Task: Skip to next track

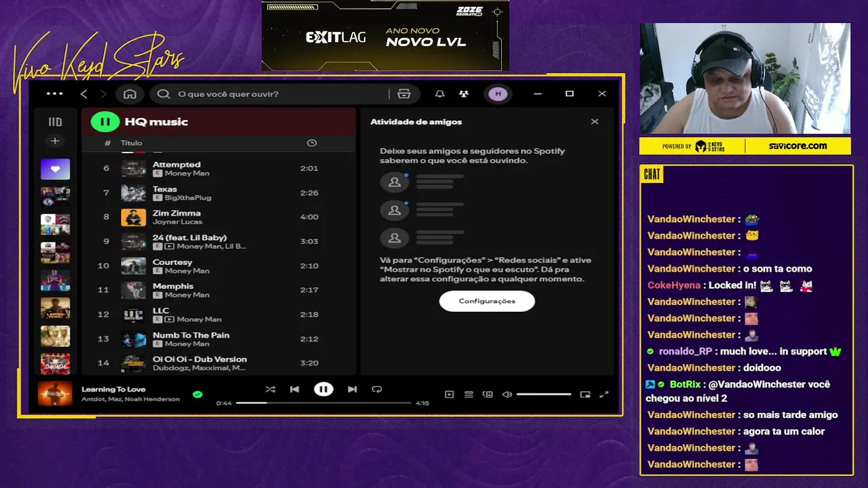Action: point(352,389)
